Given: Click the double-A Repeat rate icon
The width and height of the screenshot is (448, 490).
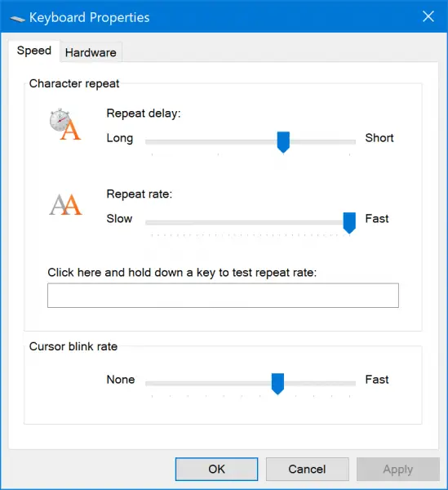Looking at the screenshot, I should 65,205.
